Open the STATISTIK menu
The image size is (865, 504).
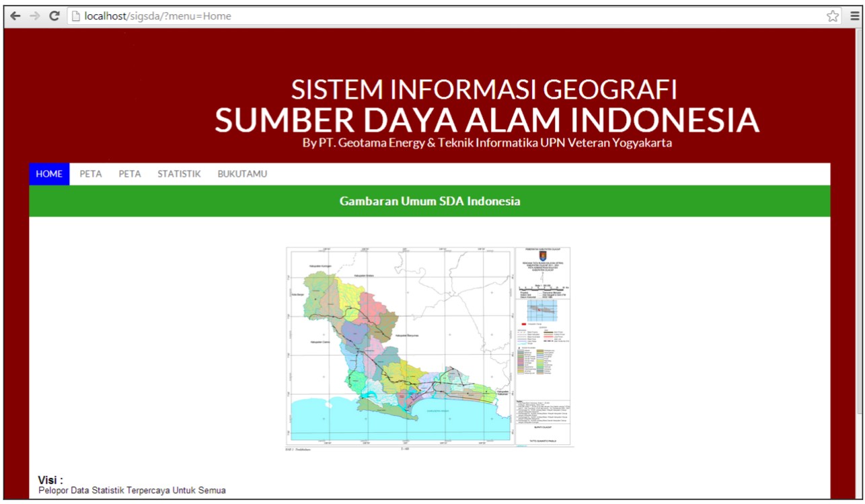point(179,173)
